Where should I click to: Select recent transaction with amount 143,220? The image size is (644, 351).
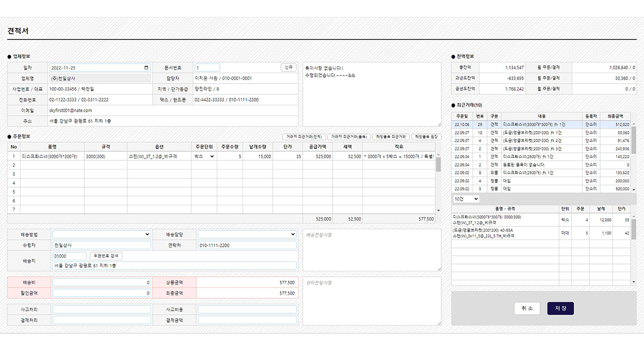click(x=541, y=156)
